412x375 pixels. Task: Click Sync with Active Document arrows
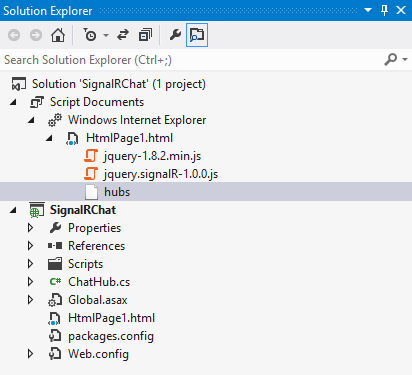[x=123, y=35]
